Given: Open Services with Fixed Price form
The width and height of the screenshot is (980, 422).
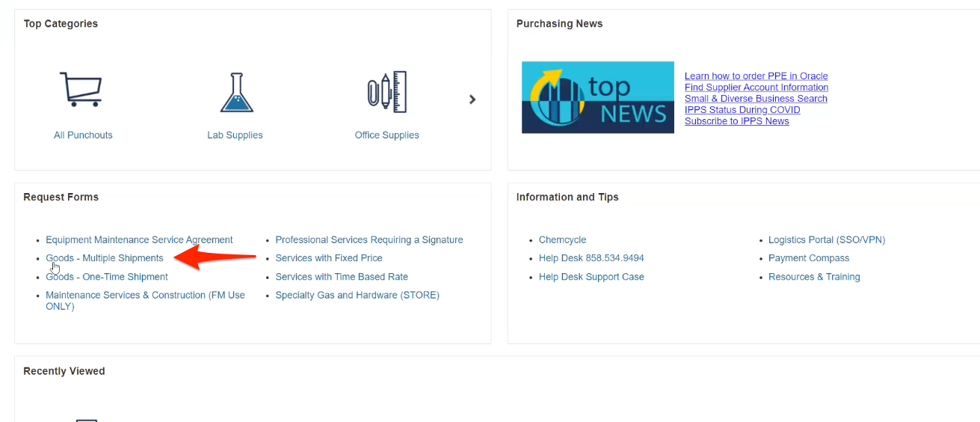Looking at the screenshot, I should pos(329,258).
